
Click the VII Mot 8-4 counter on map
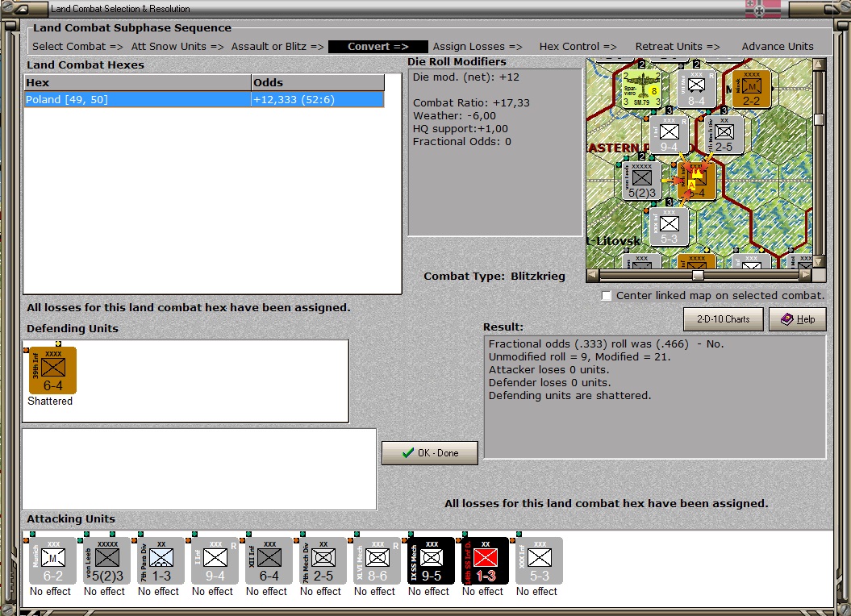[696, 89]
